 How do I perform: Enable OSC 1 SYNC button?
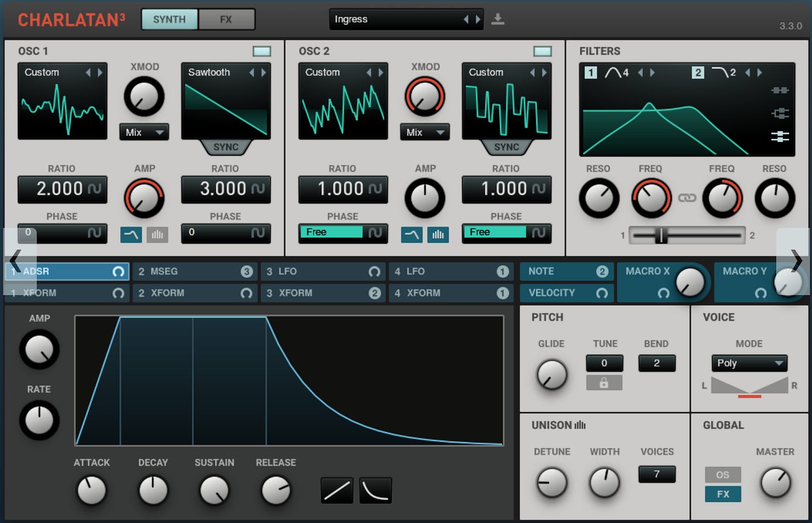click(x=226, y=147)
